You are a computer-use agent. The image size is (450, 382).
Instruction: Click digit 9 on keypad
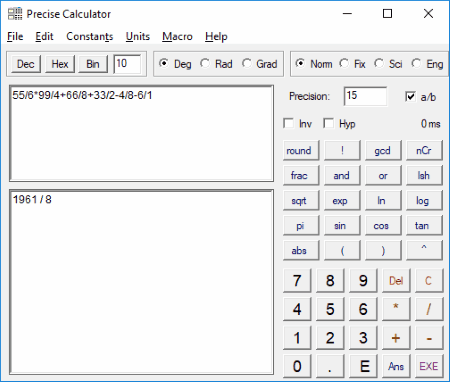[x=363, y=281]
